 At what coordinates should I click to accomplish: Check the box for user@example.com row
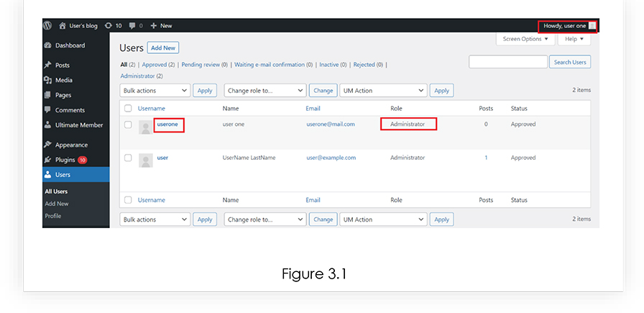128,158
